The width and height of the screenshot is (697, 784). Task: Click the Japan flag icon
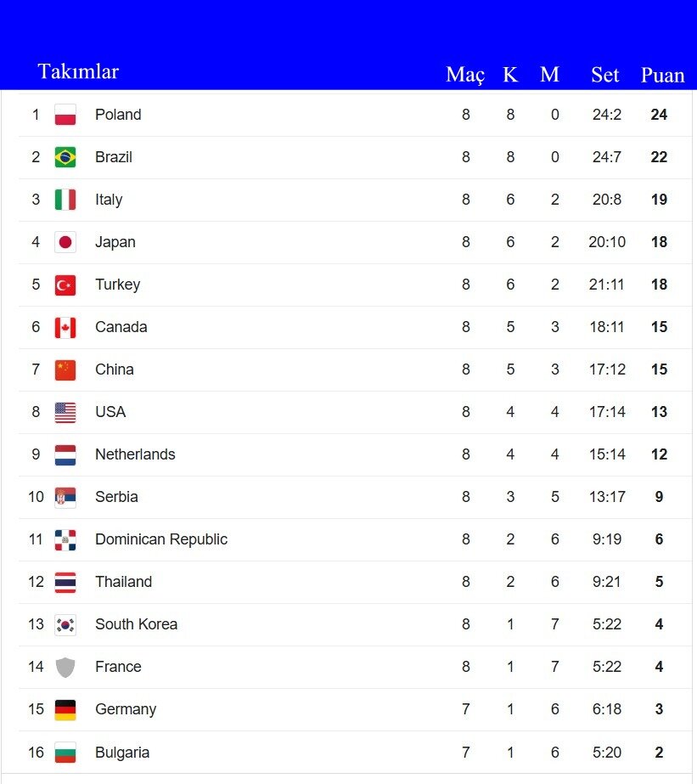[x=65, y=242]
